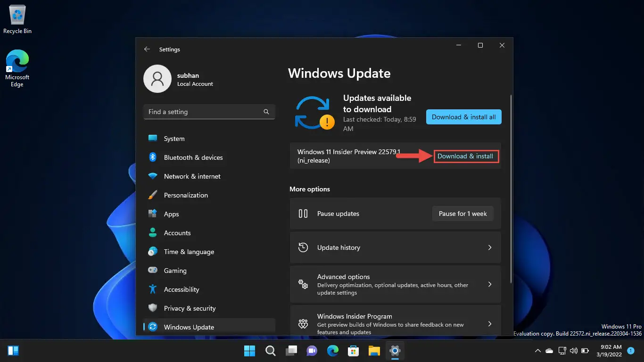
Task: Open System via its monitor icon
Action: click(153, 139)
